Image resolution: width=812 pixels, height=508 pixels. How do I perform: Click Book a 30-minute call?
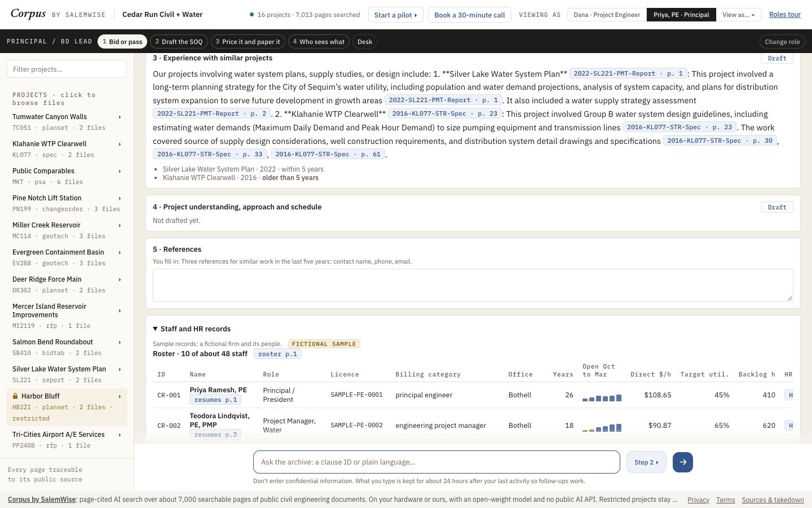point(469,15)
